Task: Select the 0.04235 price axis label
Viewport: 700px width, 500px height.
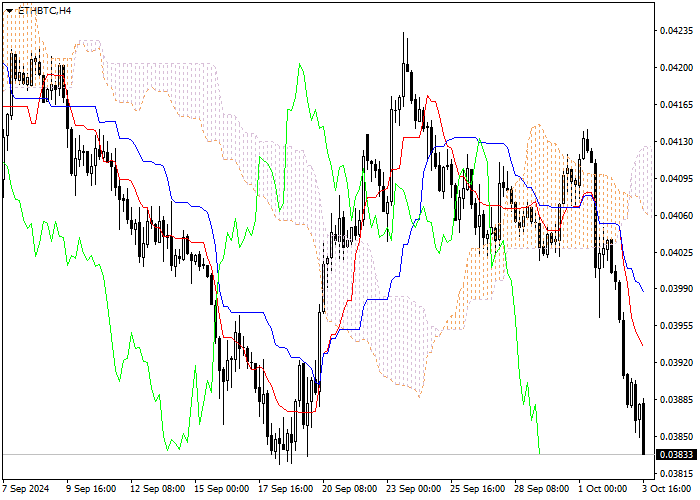Action: coord(677,30)
